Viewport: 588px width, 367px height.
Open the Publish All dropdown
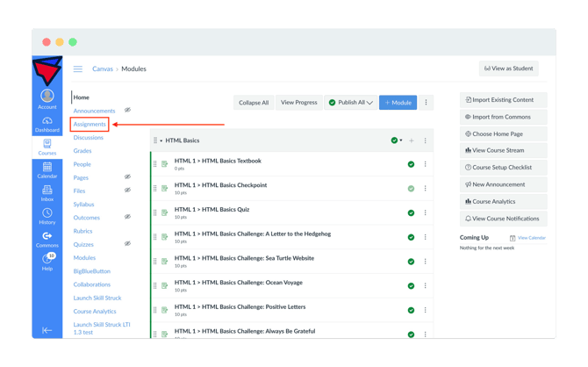pos(351,103)
